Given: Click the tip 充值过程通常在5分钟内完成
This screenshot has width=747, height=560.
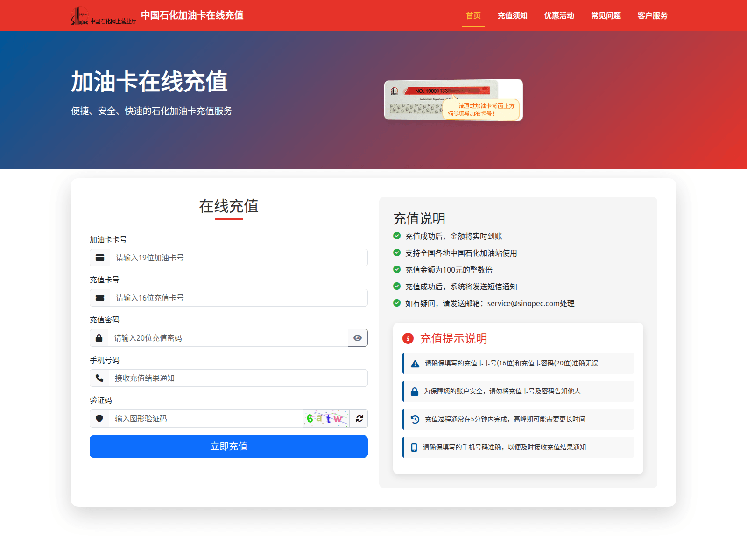Looking at the screenshot, I should click(x=518, y=420).
